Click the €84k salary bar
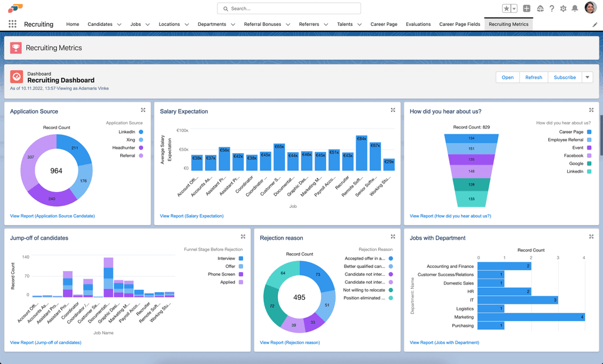This screenshot has width=603, height=364. click(362, 153)
